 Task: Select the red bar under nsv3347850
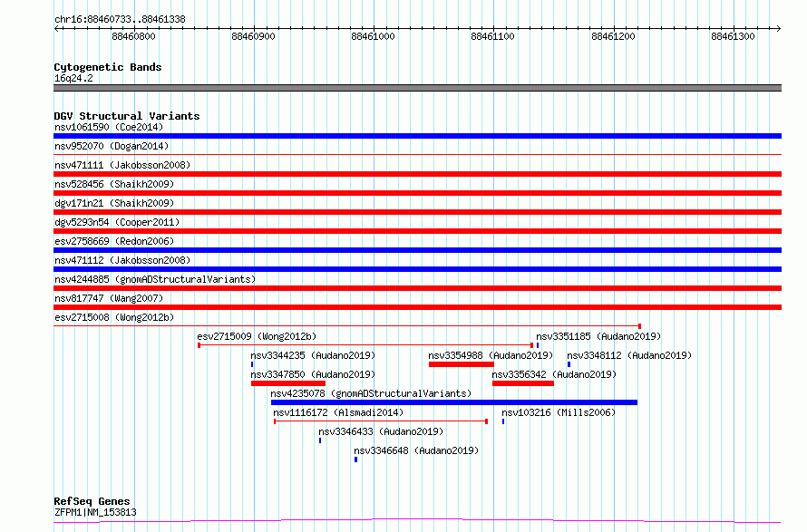tap(288, 383)
